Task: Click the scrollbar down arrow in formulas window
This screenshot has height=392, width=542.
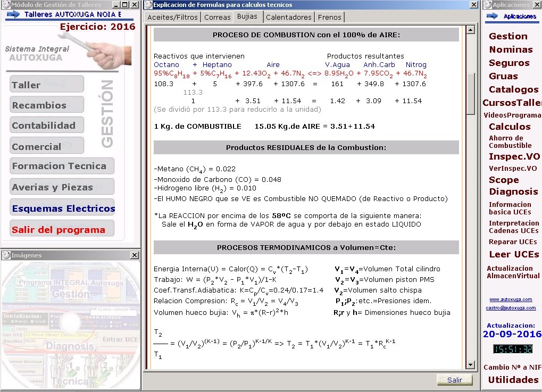Action: (470, 364)
